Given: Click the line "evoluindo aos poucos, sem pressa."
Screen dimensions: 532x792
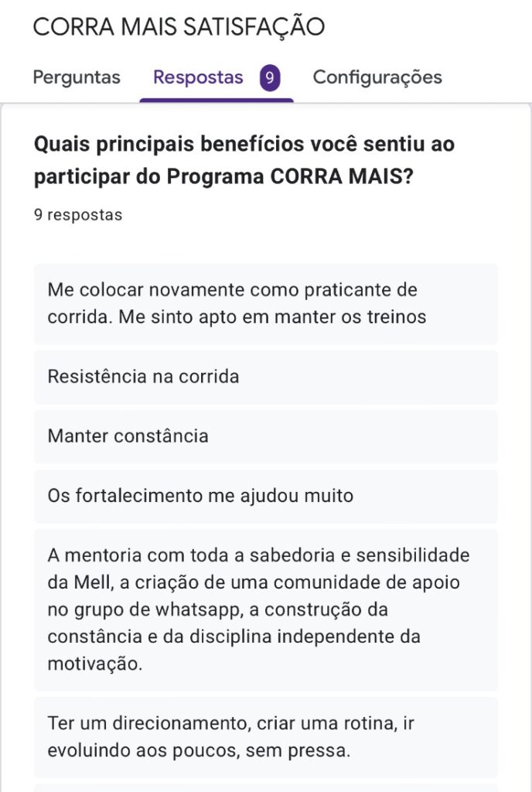Looking at the screenshot, I should point(199,750).
